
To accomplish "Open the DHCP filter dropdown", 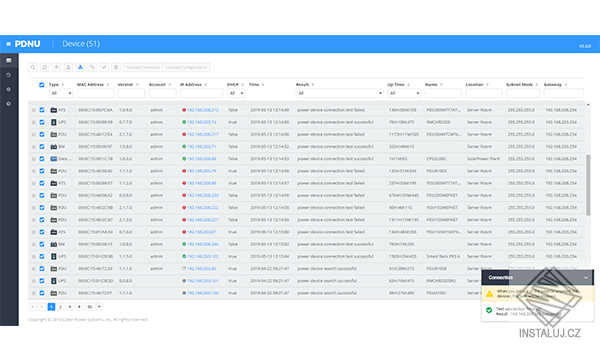I will pos(236,93).
